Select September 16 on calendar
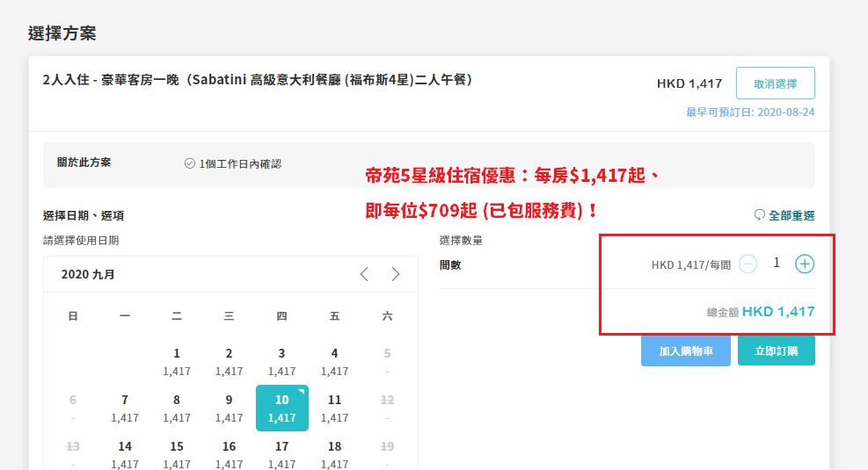The image size is (868, 470). click(230, 454)
